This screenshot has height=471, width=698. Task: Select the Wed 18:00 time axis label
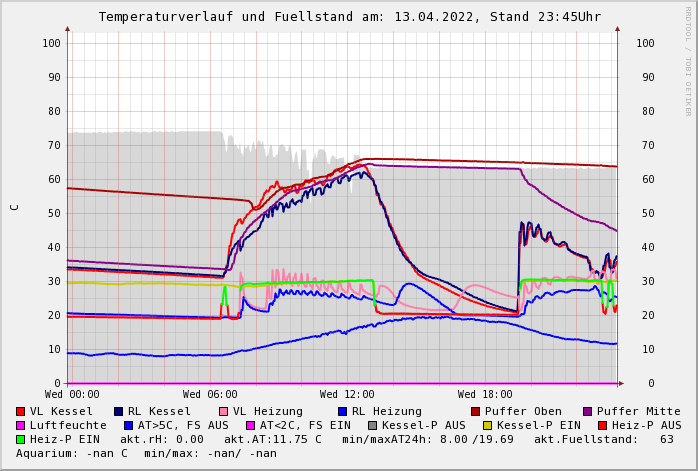pyautogui.click(x=485, y=395)
